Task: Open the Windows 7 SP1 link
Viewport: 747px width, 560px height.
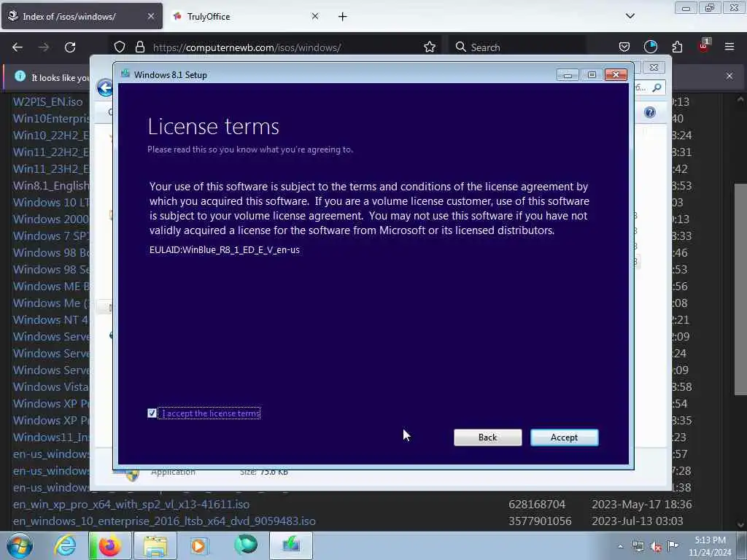Action: (x=51, y=236)
